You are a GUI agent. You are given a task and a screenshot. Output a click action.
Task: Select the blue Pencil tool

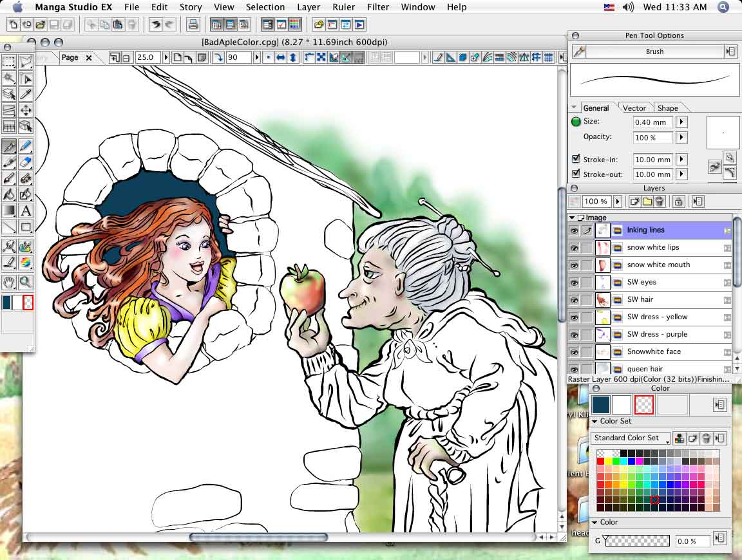tap(26, 147)
